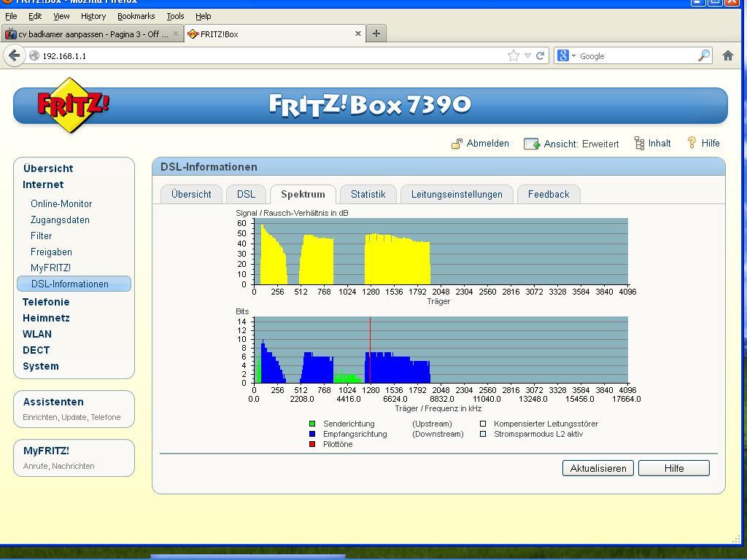The width and height of the screenshot is (747, 560).
Task: Open the Online-Monitor link
Action: click(61, 203)
